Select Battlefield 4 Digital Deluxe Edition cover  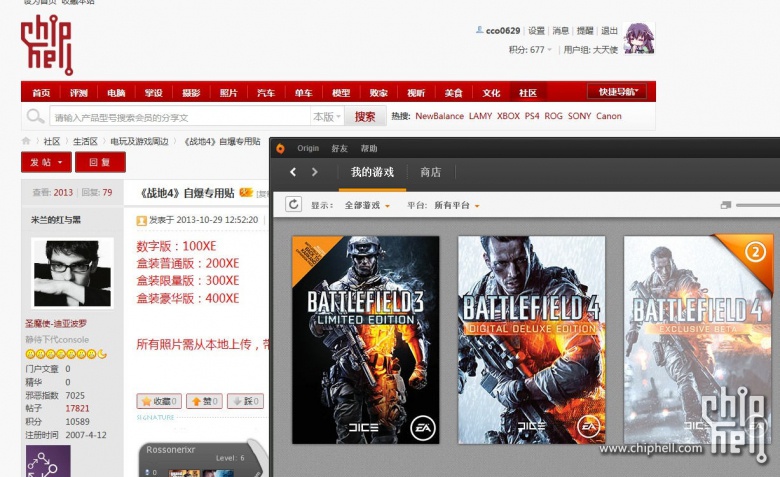pyautogui.click(x=531, y=340)
